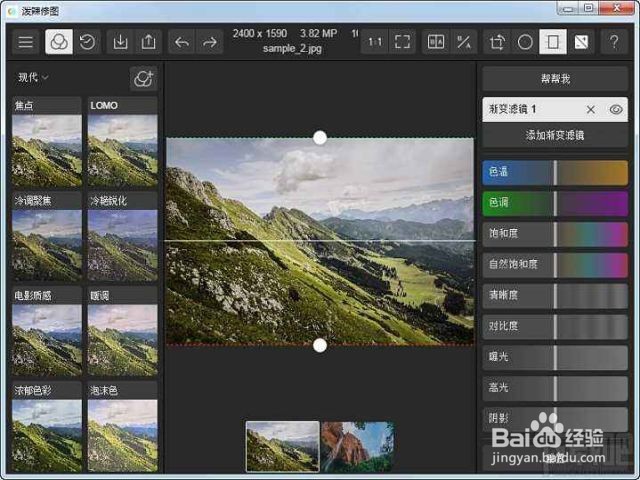Adjust the 自然饱和度 vibrance slider
This screenshot has height=480, width=640.
[555, 265]
